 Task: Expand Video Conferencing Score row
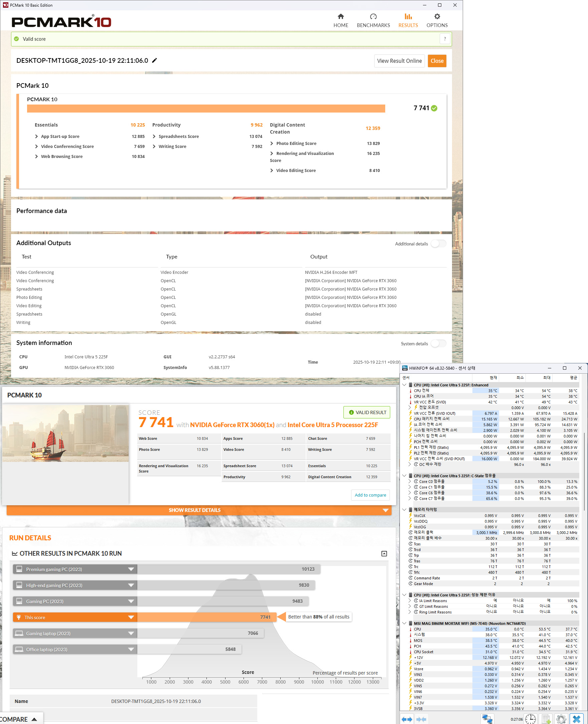[x=36, y=147]
